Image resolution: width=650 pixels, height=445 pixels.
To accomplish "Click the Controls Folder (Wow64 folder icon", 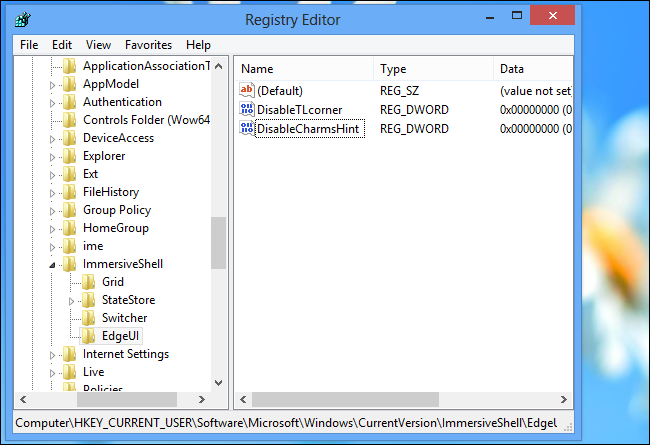I will click(70, 120).
